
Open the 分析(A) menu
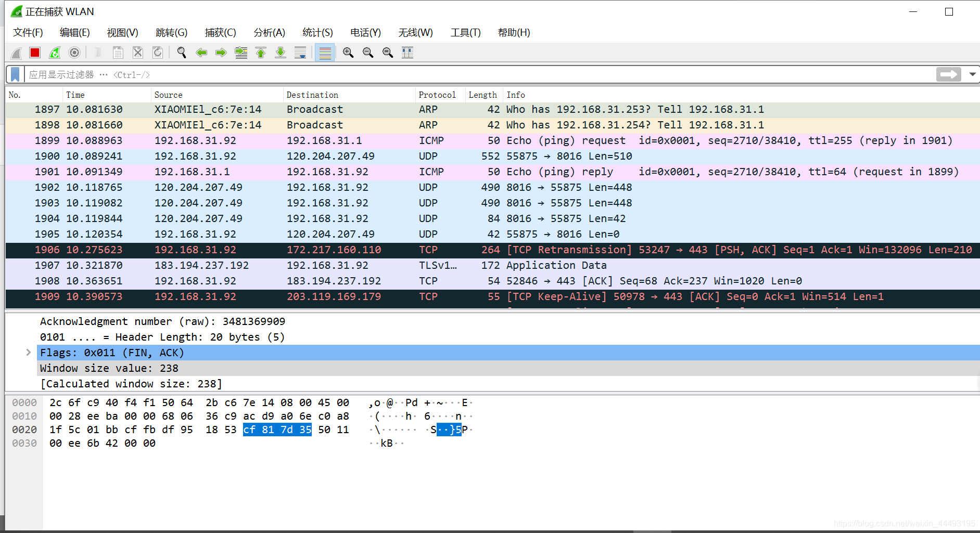click(270, 33)
